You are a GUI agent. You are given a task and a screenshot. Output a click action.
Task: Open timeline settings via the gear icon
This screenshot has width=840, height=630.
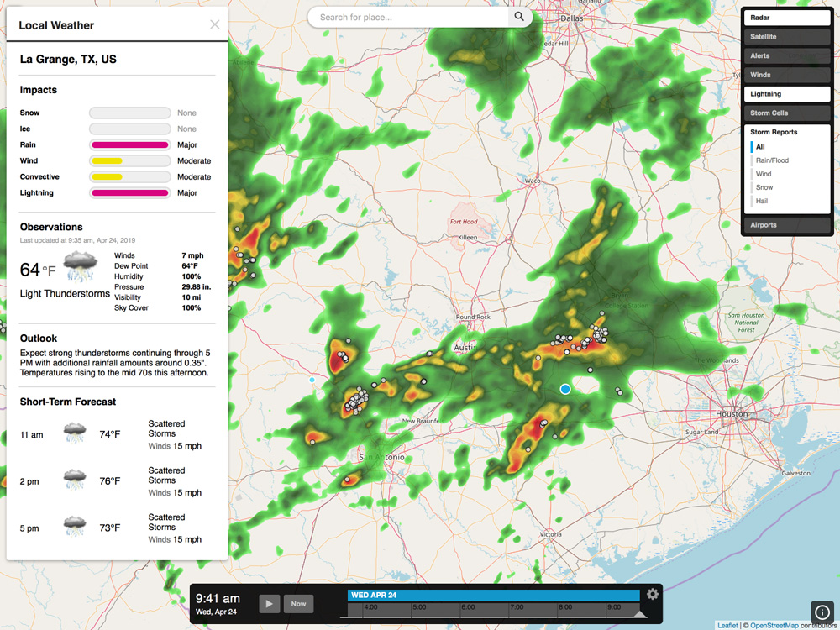pyautogui.click(x=654, y=594)
